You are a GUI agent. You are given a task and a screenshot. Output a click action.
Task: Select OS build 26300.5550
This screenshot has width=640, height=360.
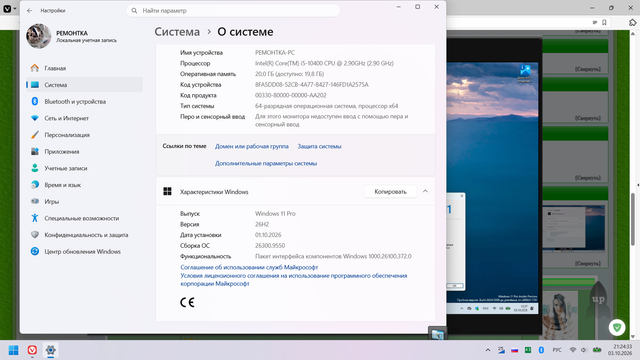(270, 245)
